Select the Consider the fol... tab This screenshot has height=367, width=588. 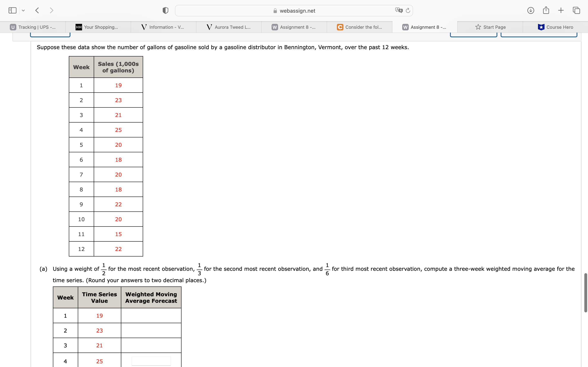[x=359, y=27]
